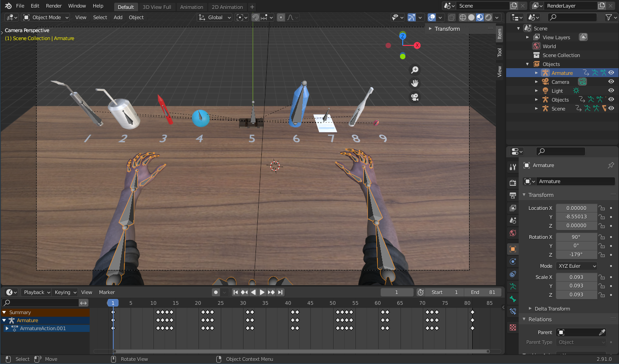Click the zoom magnifier icon in viewport
This screenshot has height=364, width=619.
(415, 70)
